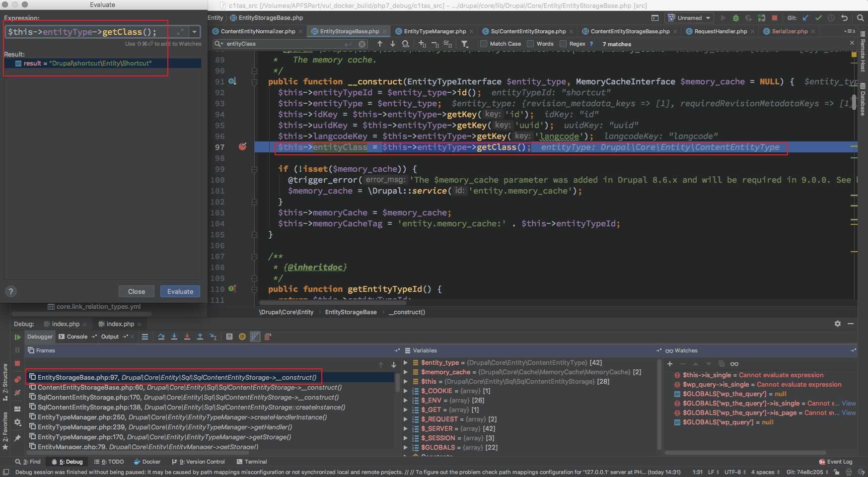This screenshot has height=477, width=868.
Task: Click the Close button in Evaluate dialog
Action: pyautogui.click(x=137, y=291)
